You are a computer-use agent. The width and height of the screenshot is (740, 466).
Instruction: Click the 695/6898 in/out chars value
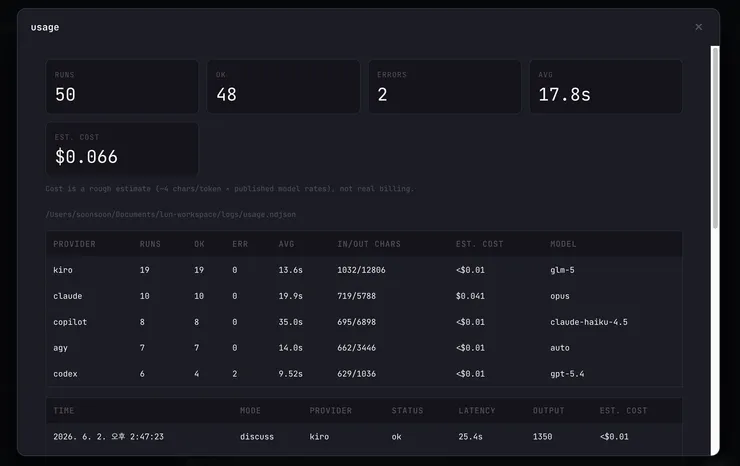coord(356,322)
